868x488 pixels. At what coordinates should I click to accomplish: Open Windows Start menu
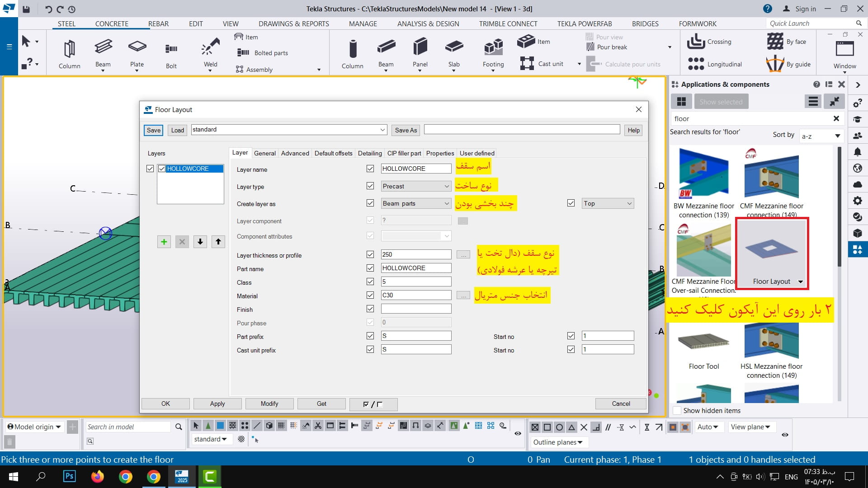[13, 477]
